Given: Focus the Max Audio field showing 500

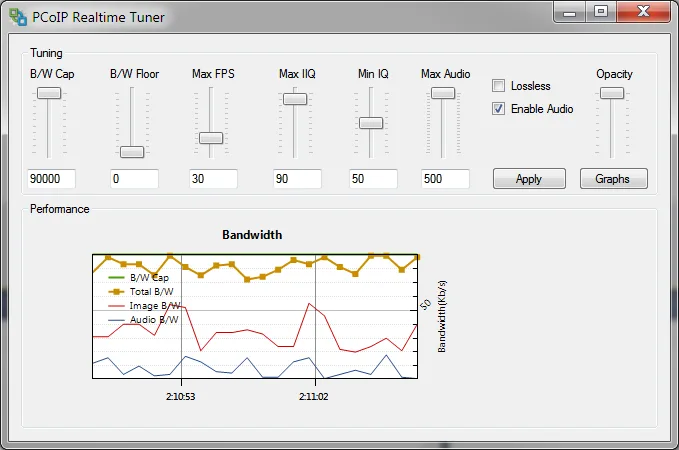Looking at the screenshot, I should (445, 179).
